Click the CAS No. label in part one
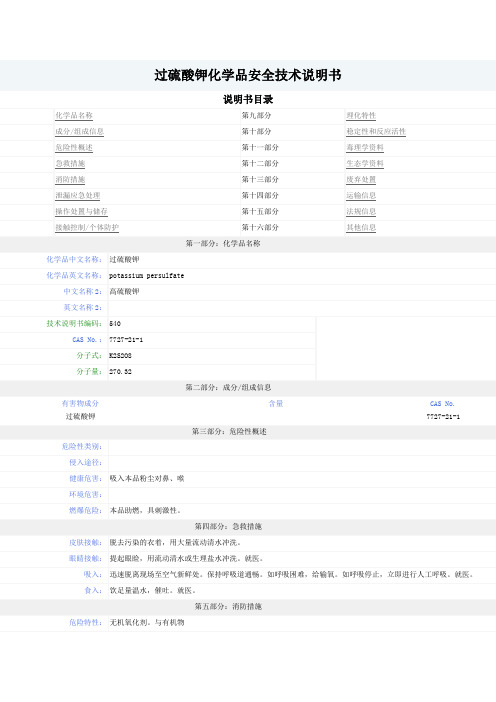Viewport: 496px width, 702px height. point(87,340)
